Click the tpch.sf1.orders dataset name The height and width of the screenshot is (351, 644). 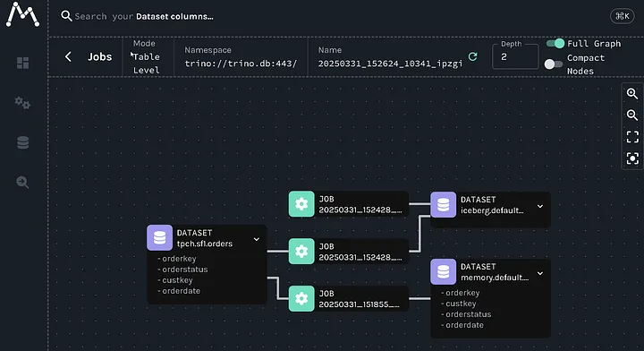[205, 244]
